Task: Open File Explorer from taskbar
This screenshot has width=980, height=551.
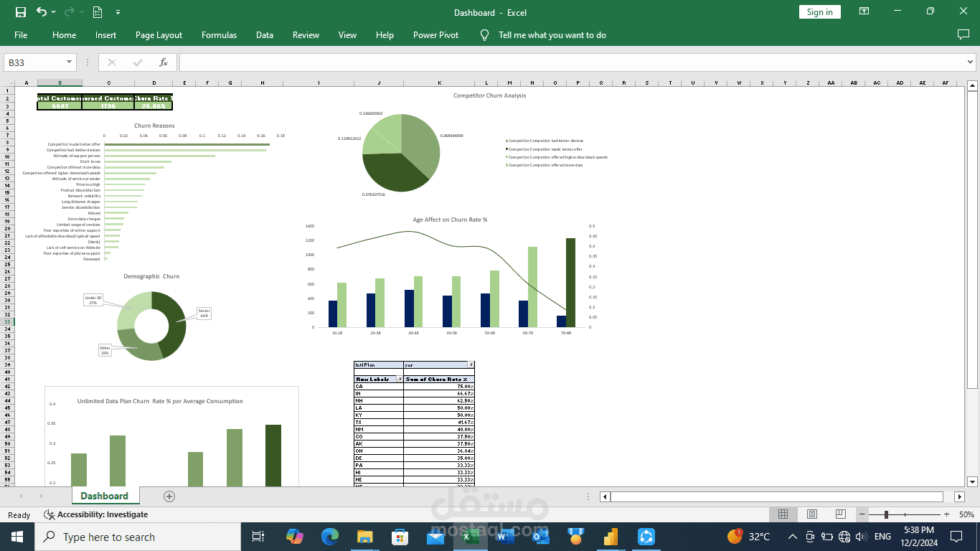Action: 365,537
